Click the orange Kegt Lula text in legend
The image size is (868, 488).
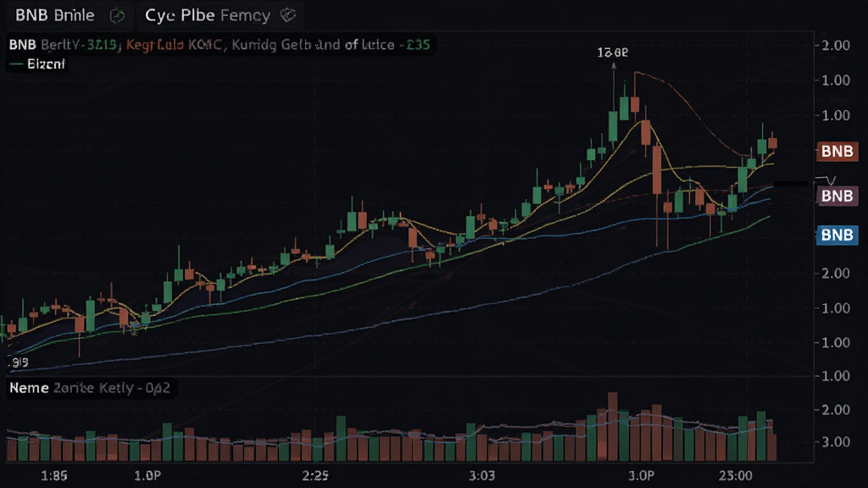pos(154,45)
